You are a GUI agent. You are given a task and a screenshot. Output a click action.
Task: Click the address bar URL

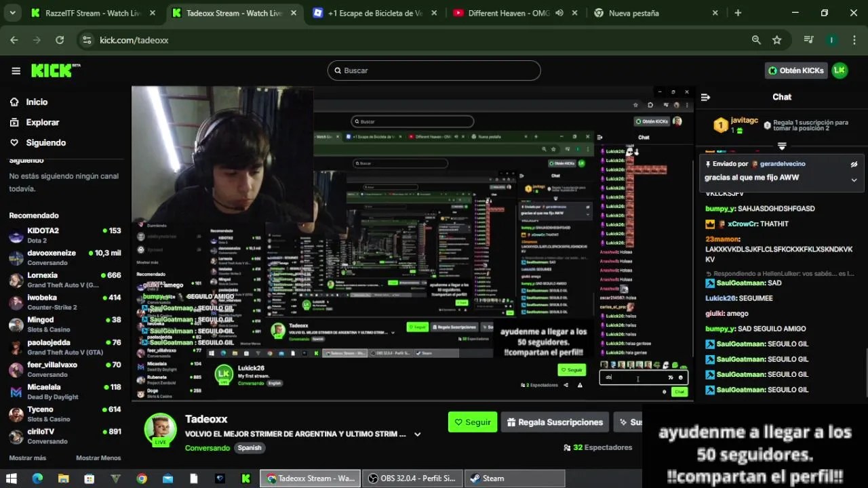tap(134, 40)
